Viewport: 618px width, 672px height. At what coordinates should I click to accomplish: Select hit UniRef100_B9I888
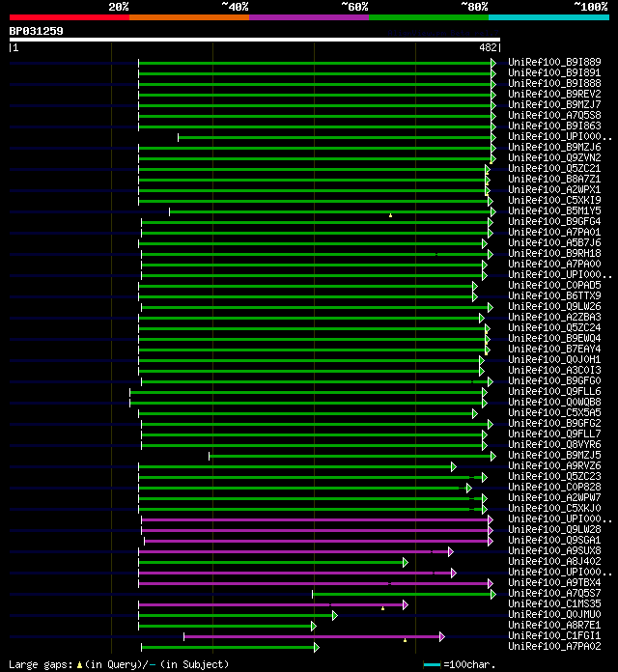point(554,83)
